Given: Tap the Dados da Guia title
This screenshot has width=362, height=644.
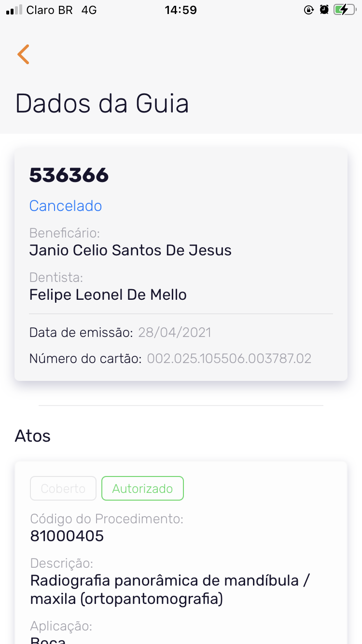Looking at the screenshot, I should (102, 104).
